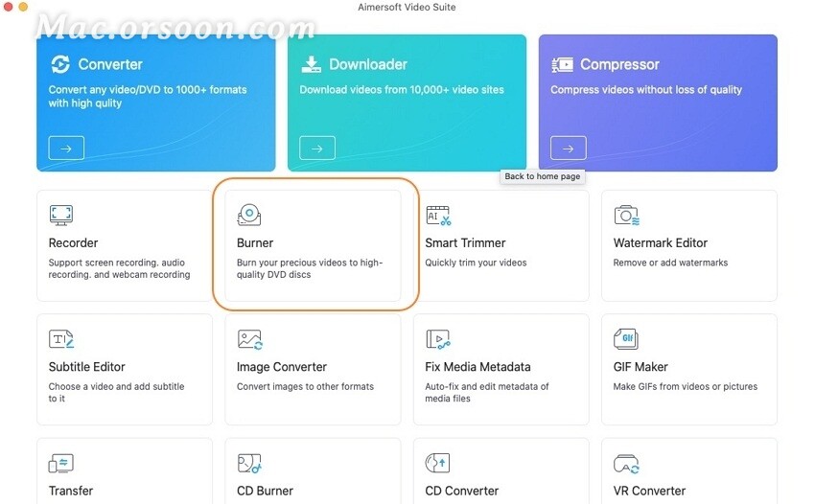This screenshot has width=815, height=504.
Task: Open the Smart Trimmer title
Action: click(465, 242)
